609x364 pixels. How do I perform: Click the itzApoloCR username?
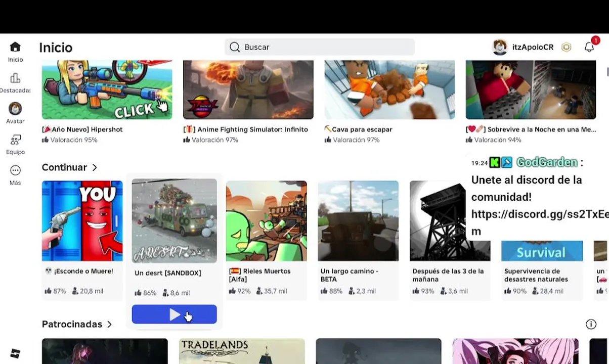tap(533, 47)
